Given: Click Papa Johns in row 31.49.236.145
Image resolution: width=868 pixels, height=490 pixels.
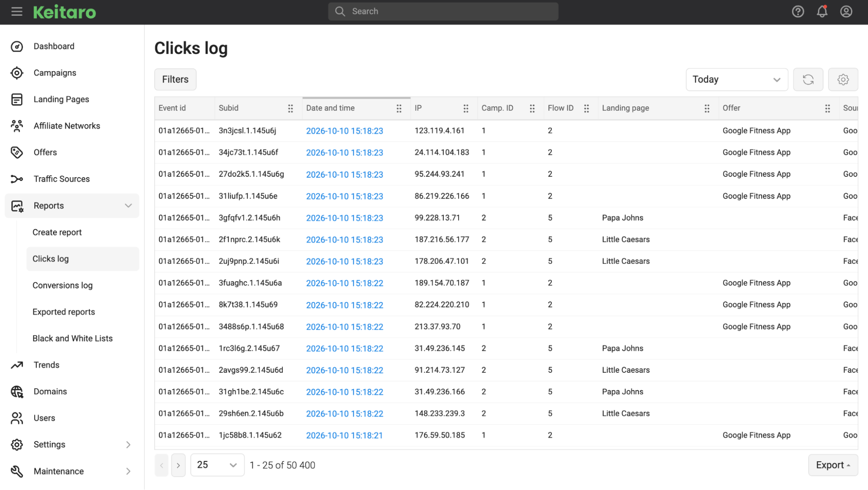Looking at the screenshot, I should point(623,348).
